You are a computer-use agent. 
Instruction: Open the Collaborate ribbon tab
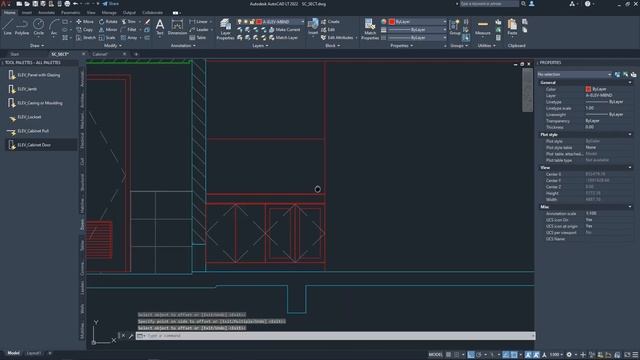(152, 13)
